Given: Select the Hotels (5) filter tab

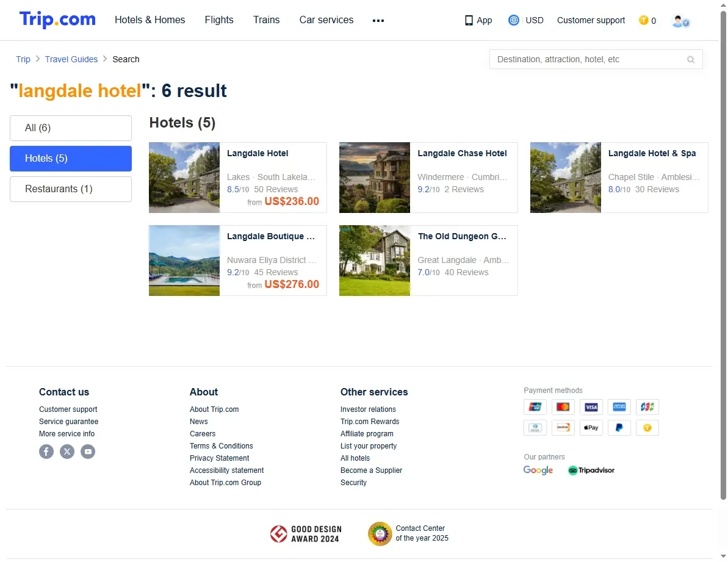Looking at the screenshot, I should [x=71, y=159].
